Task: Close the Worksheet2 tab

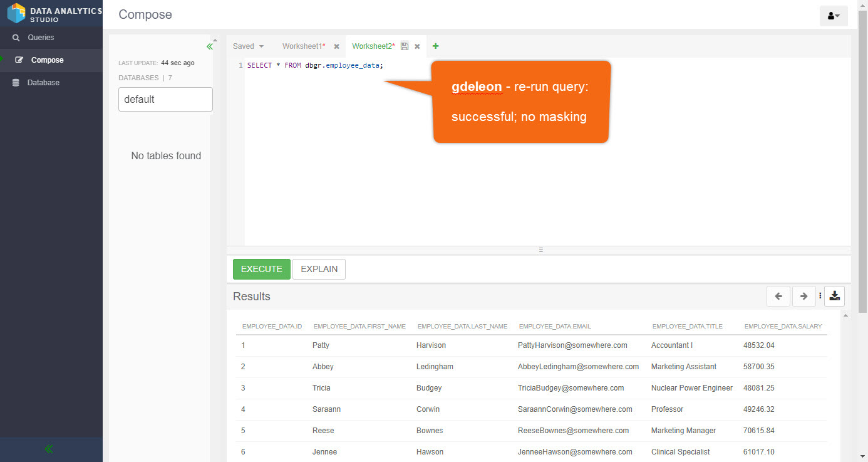Action: 417,46
